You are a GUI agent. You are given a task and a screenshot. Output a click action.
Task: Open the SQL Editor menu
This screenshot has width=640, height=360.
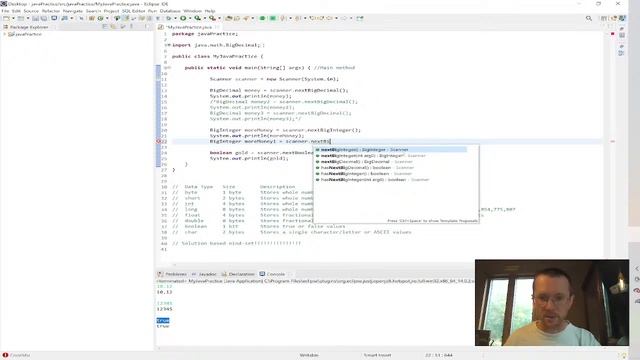[133, 11]
